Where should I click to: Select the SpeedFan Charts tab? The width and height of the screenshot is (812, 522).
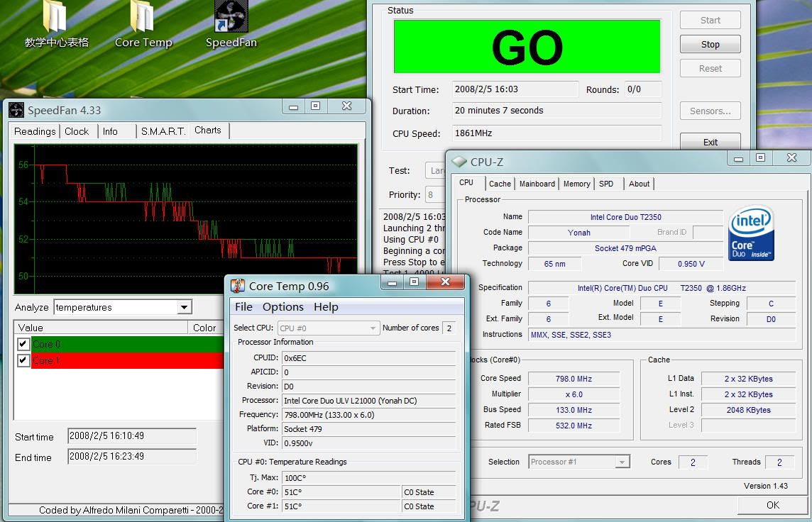pyautogui.click(x=208, y=130)
